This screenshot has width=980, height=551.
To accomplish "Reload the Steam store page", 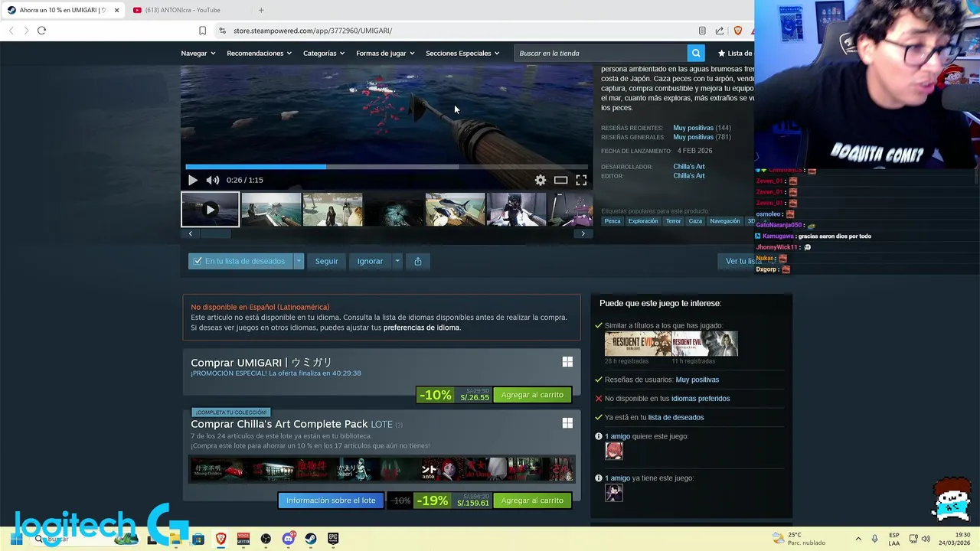I will (41, 31).
